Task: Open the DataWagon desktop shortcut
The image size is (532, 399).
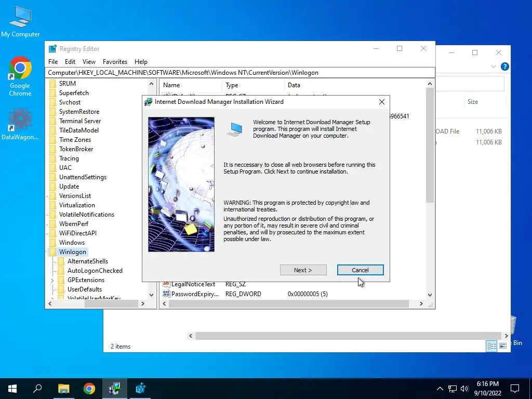Action: click(20, 124)
